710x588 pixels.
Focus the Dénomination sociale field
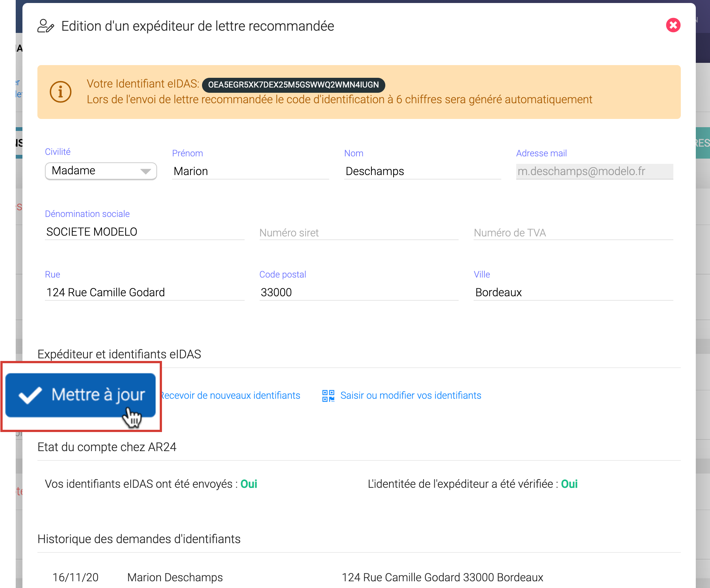144,232
